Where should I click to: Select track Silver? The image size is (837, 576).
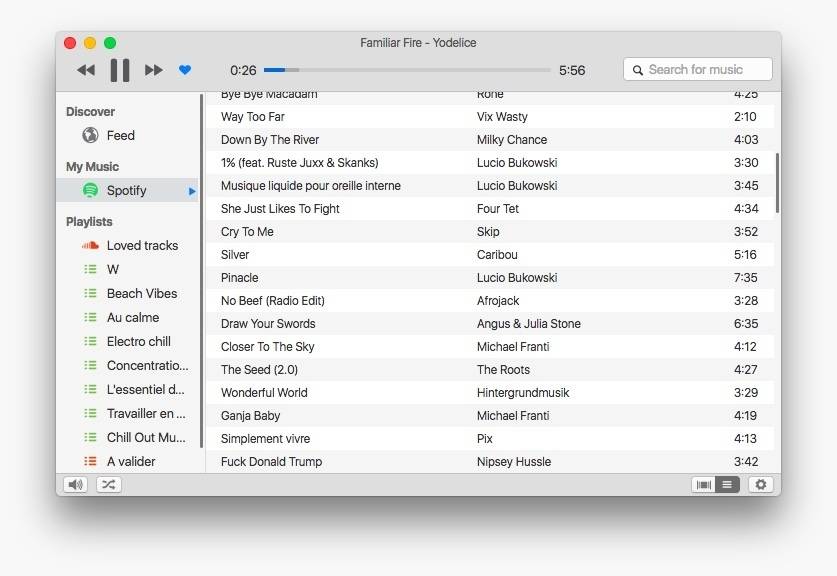coord(490,254)
